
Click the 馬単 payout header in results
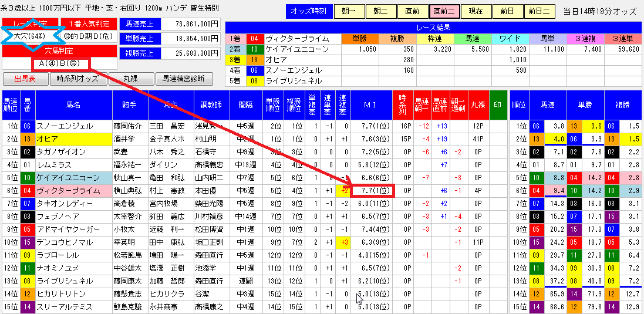pyautogui.click(x=548, y=39)
